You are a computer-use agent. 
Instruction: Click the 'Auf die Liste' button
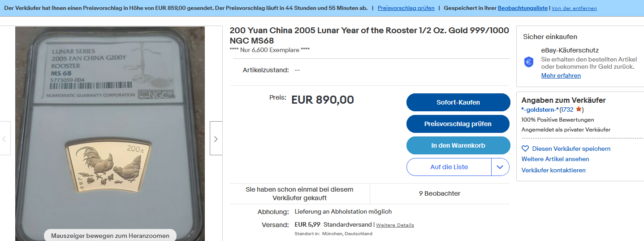(x=449, y=167)
